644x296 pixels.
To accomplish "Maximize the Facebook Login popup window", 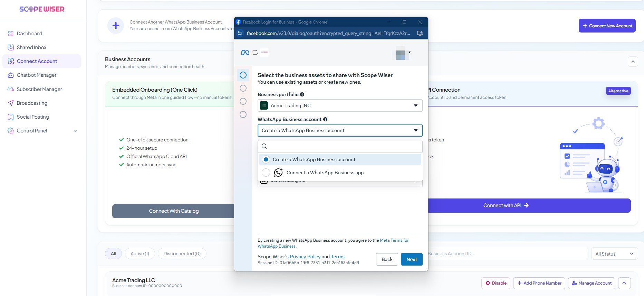I will pos(404,22).
